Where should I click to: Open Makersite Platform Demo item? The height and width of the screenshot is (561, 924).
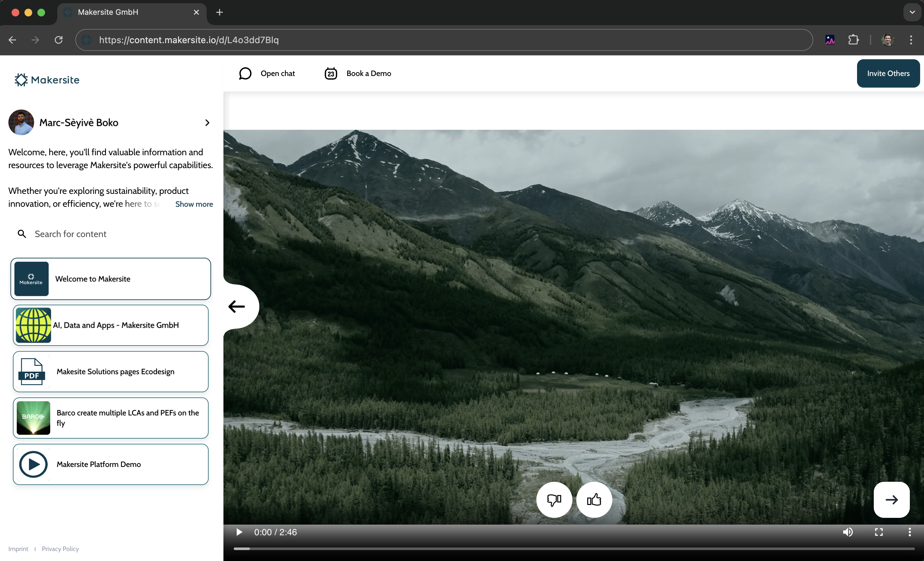[x=111, y=464]
